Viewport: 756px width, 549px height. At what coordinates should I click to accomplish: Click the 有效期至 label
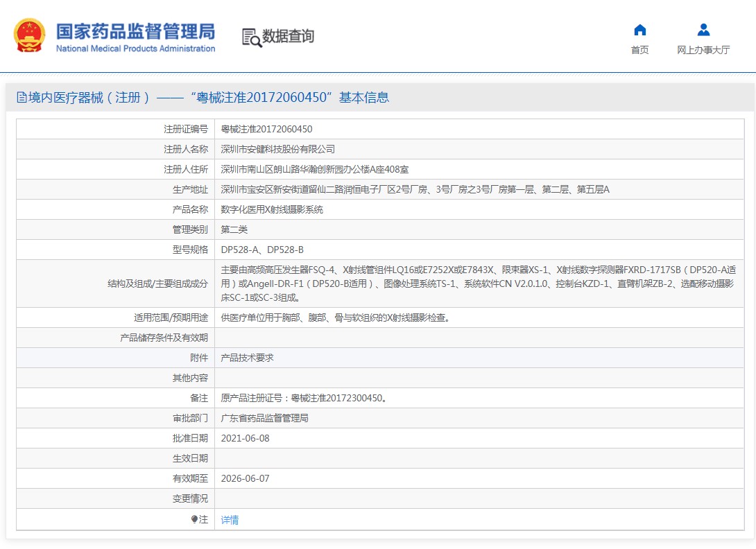tap(190, 478)
